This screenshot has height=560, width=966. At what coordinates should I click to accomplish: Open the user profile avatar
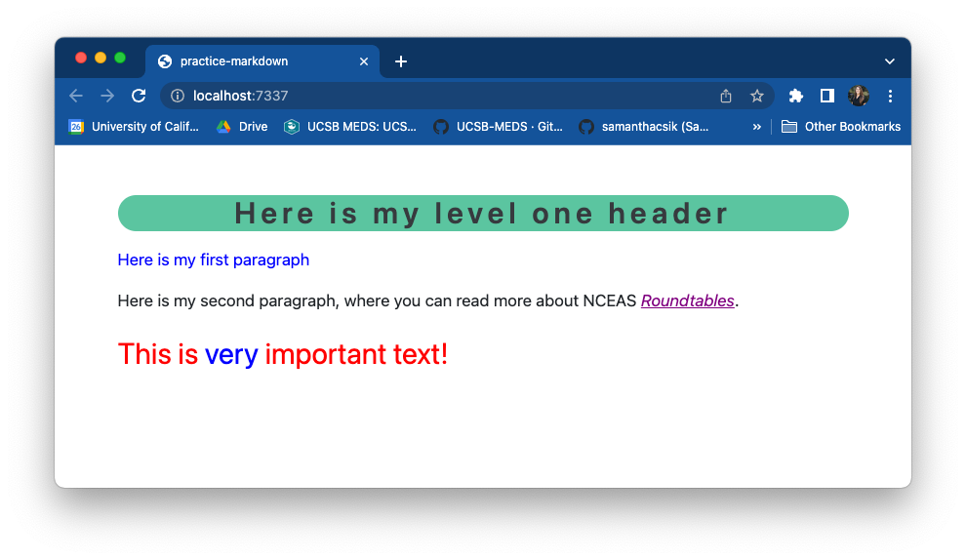859,96
